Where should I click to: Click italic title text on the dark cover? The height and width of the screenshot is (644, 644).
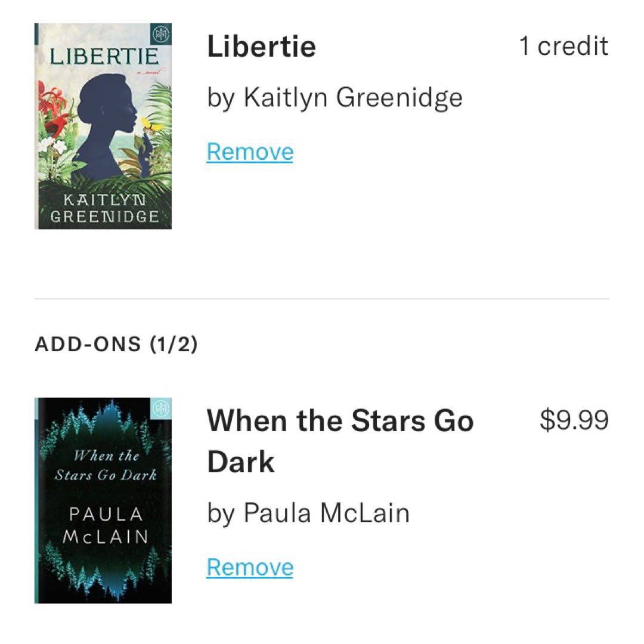106,466
